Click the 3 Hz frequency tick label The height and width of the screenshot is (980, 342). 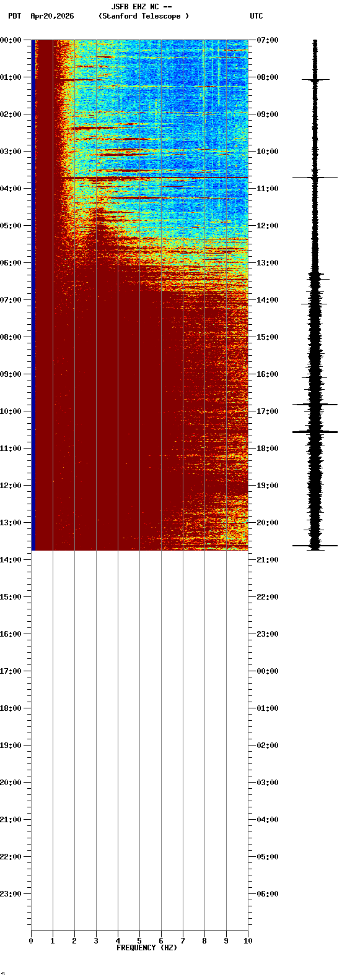point(96,941)
